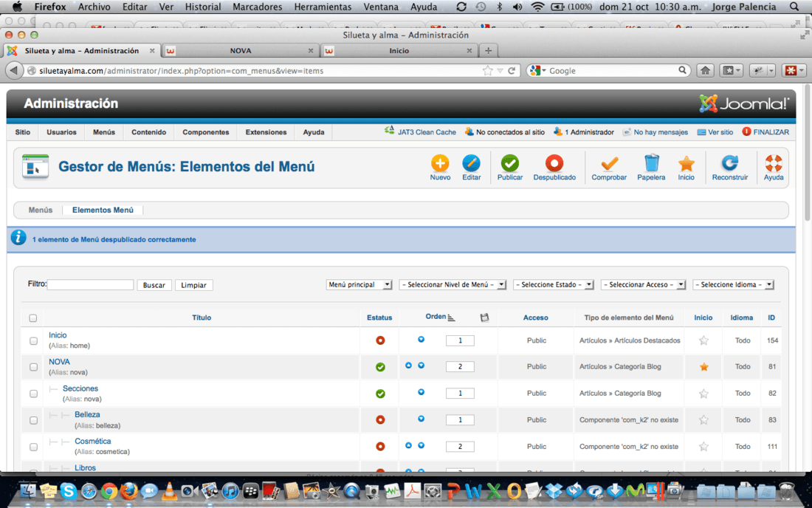Toggle home star for Secciones row
Screen dimensions: 812x508
(x=703, y=394)
